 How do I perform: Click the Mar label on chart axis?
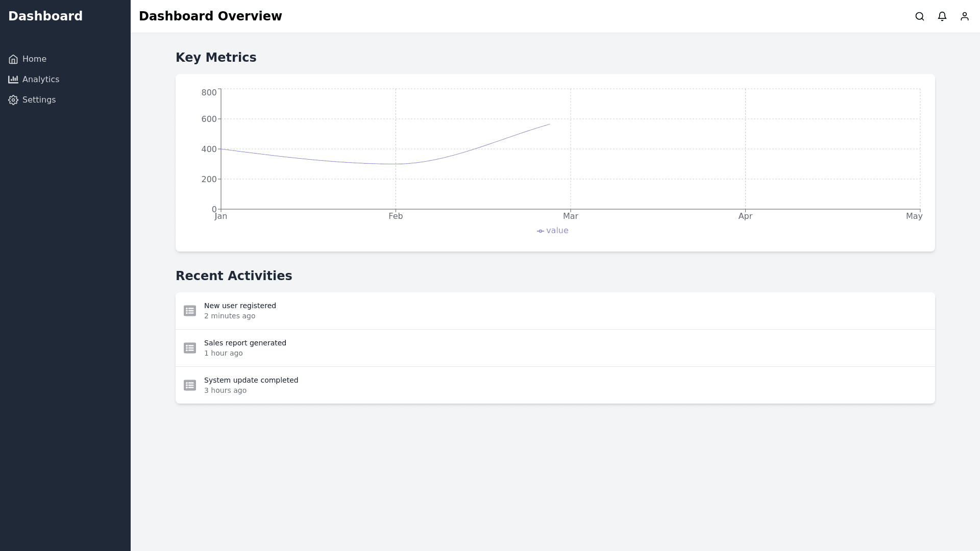(x=570, y=216)
